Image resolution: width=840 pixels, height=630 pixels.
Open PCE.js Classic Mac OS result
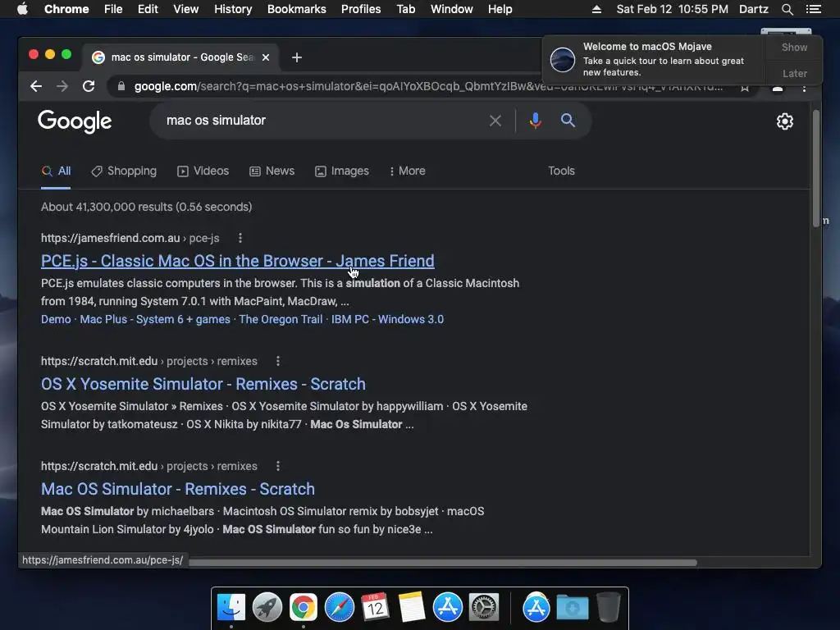(238, 261)
